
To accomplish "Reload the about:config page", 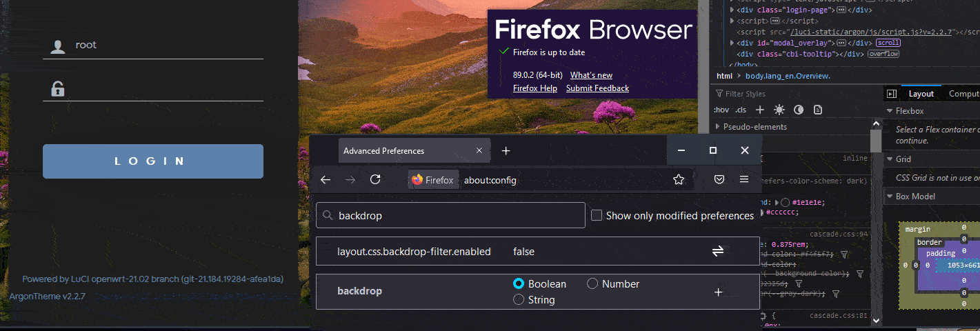I will click(375, 179).
